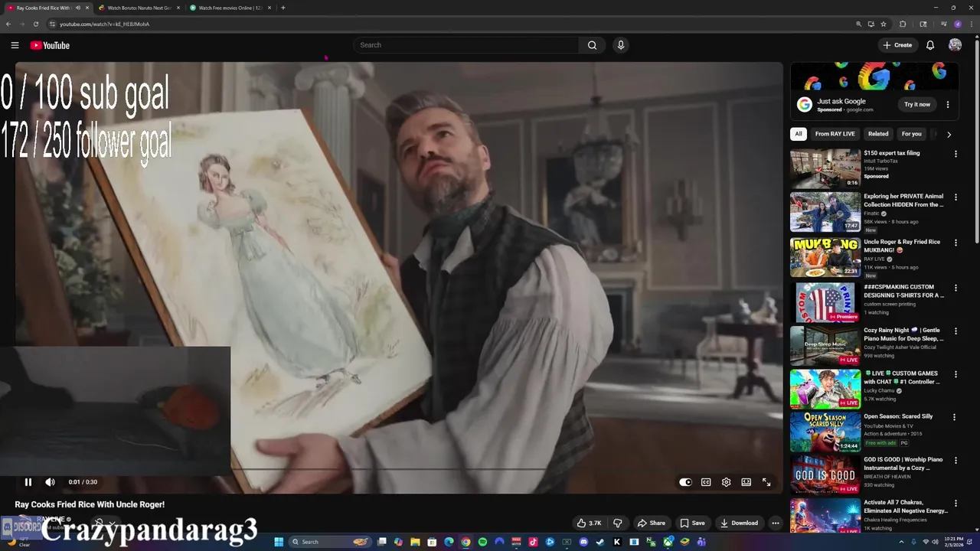Screen dimensions: 980x551
Task: Dislike the video
Action: pyautogui.click(x=618, y=523)
